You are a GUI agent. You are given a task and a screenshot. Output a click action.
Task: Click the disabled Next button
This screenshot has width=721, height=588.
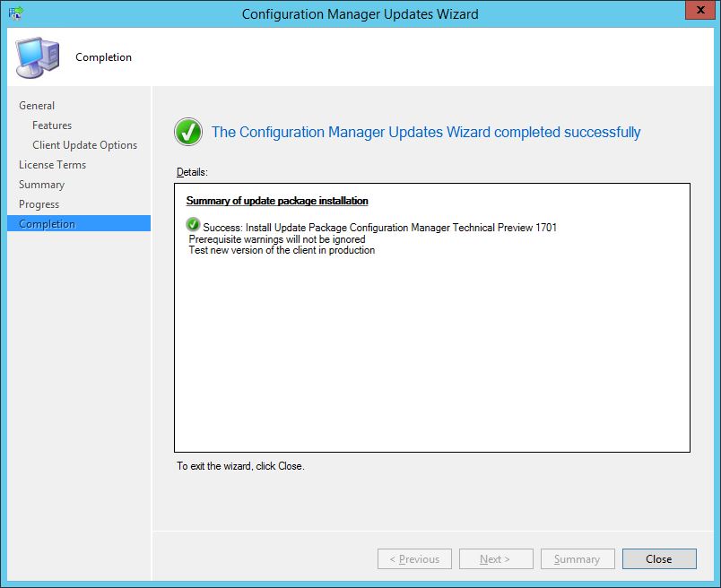[x=496, y=558]
